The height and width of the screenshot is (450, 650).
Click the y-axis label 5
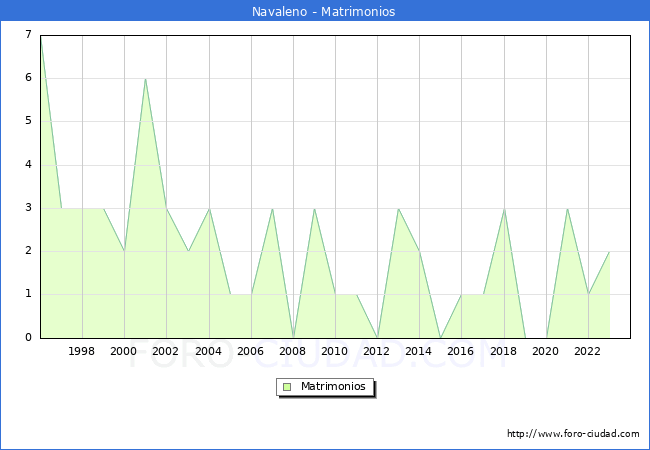[x=28, y=121]
